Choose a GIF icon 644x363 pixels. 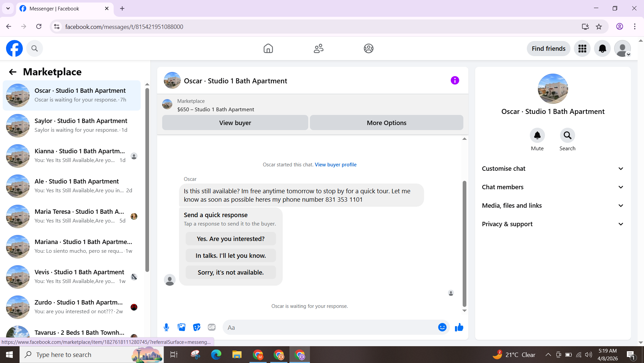point(212,327)
